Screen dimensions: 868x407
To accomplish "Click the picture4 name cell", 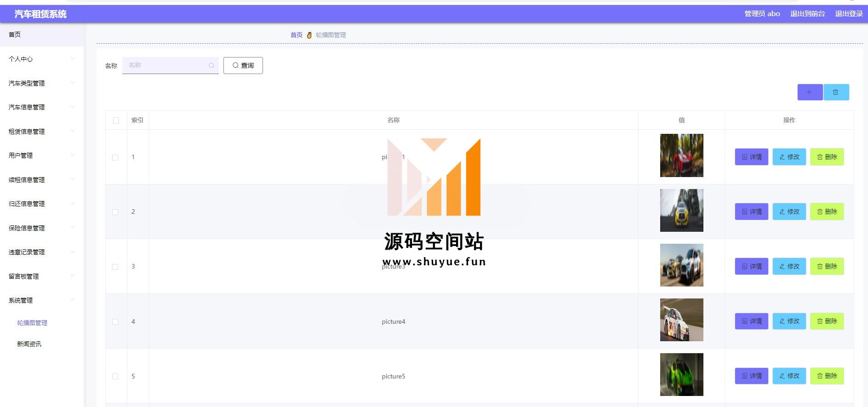I will click(394, 321).
